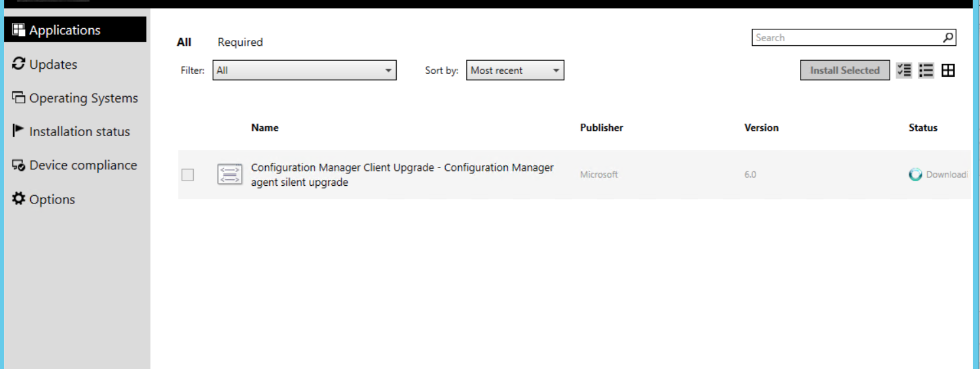Viewport: 980px width, 369px height.
Task: Sort by the Status column header
Action: tap(923, 128)
